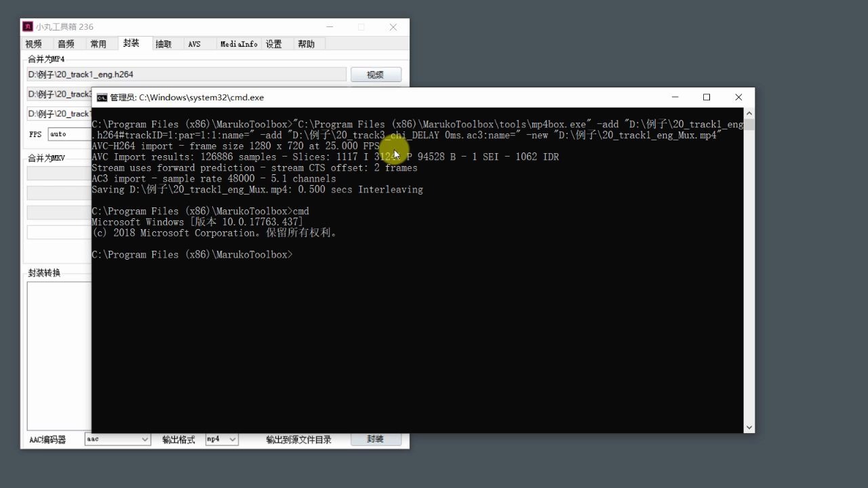Switch to the 抽取 tab
This screenshot has height=488, width=868.
(163, 44)
